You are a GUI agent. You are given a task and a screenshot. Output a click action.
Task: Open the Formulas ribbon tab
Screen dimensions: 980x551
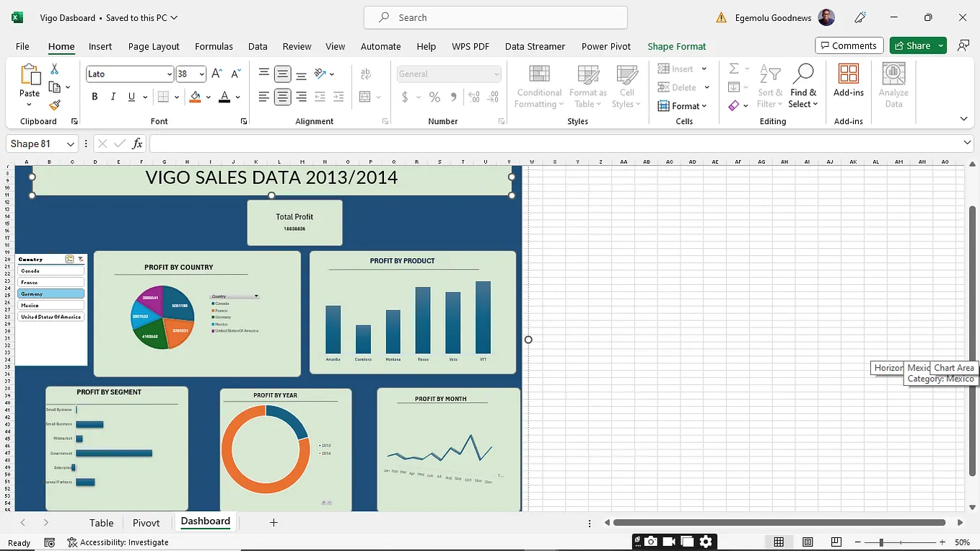pos(214,46)
